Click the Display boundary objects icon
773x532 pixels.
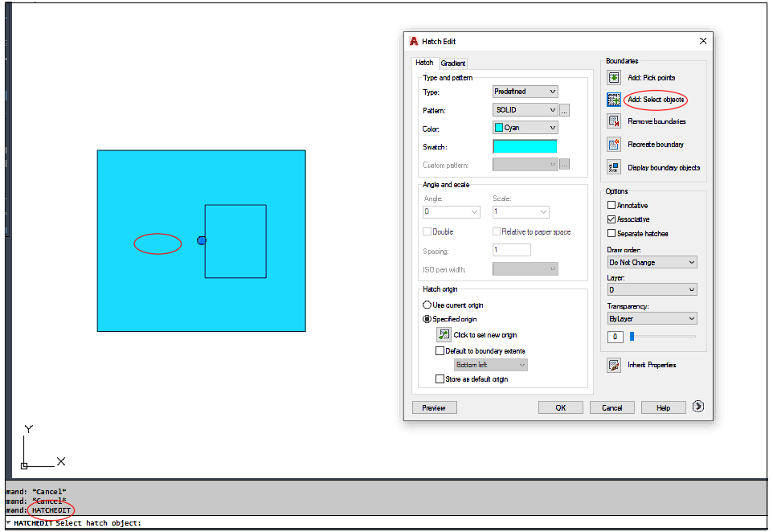[x=614, y=168]
